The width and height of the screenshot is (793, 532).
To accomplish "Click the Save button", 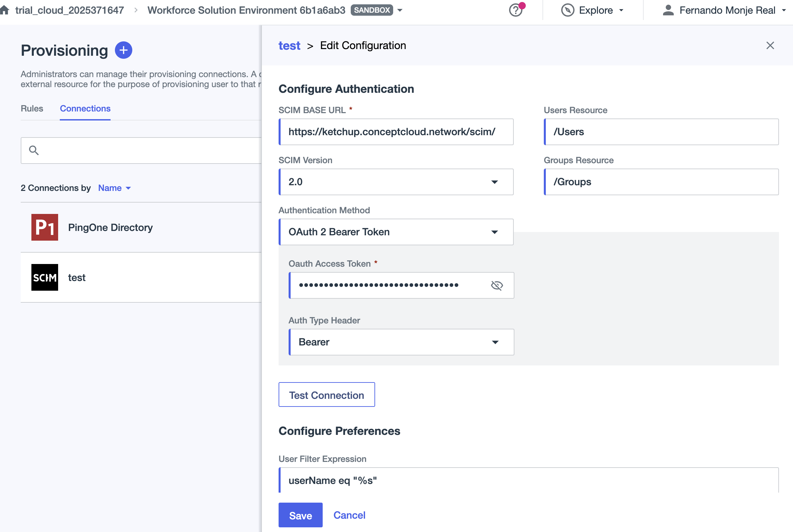I will click(300, 515).
